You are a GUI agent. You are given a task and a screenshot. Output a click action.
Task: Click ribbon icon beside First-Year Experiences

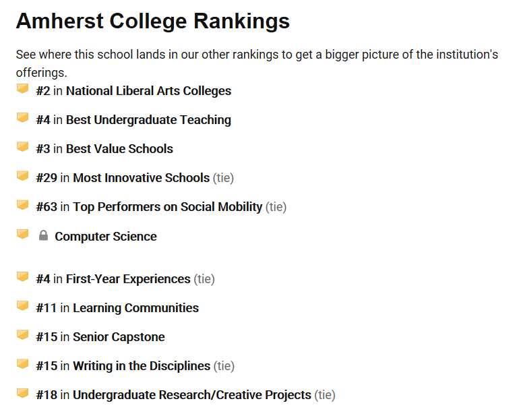tap(23, 276)
